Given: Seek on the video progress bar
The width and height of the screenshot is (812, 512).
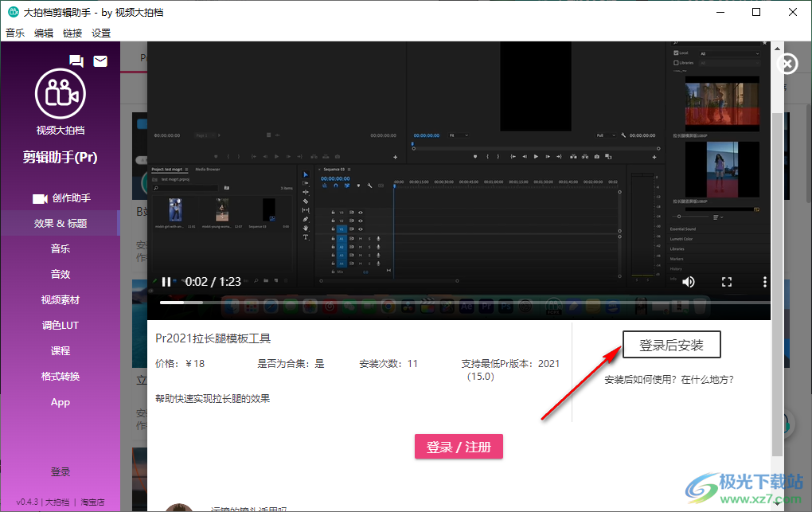Looking at the screenshot, I should point(465,302).
